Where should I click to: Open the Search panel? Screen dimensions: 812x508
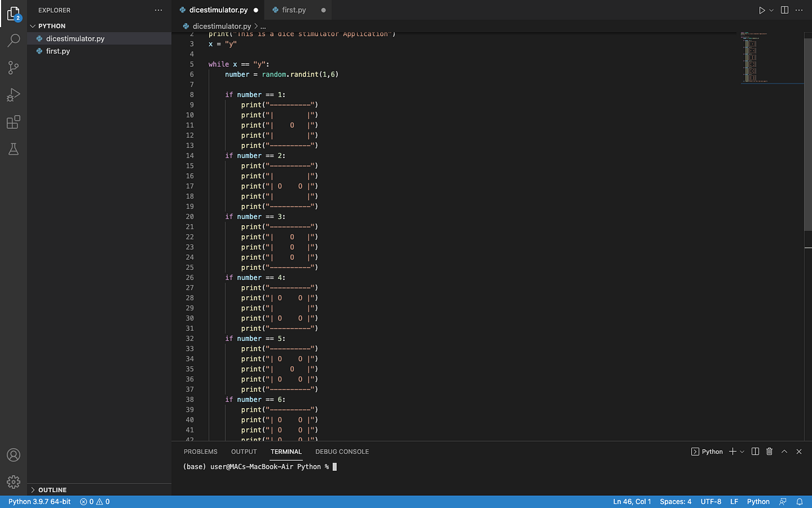pos(13,39)
